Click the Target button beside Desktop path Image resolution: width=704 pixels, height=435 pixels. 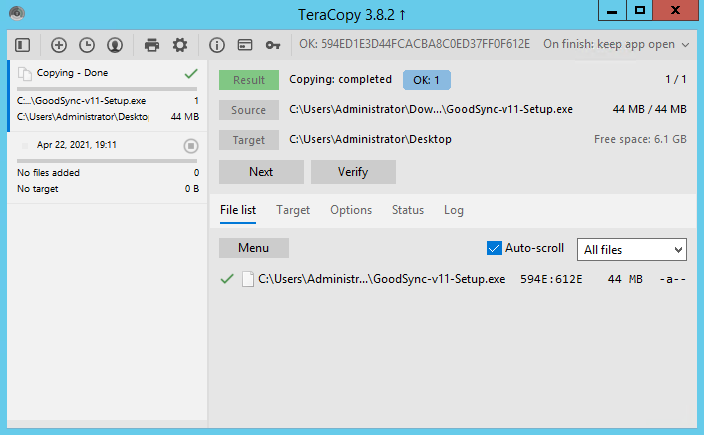(249, 140)
